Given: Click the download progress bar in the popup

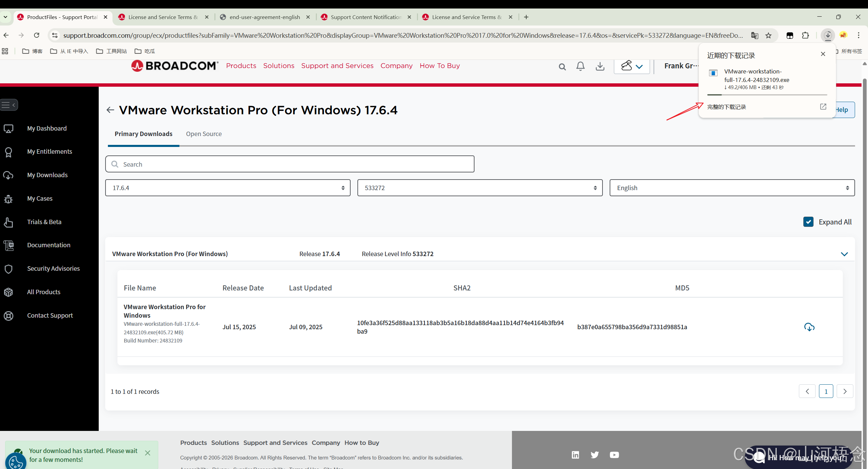Looking at the screenshot, I should pos(767,95).
